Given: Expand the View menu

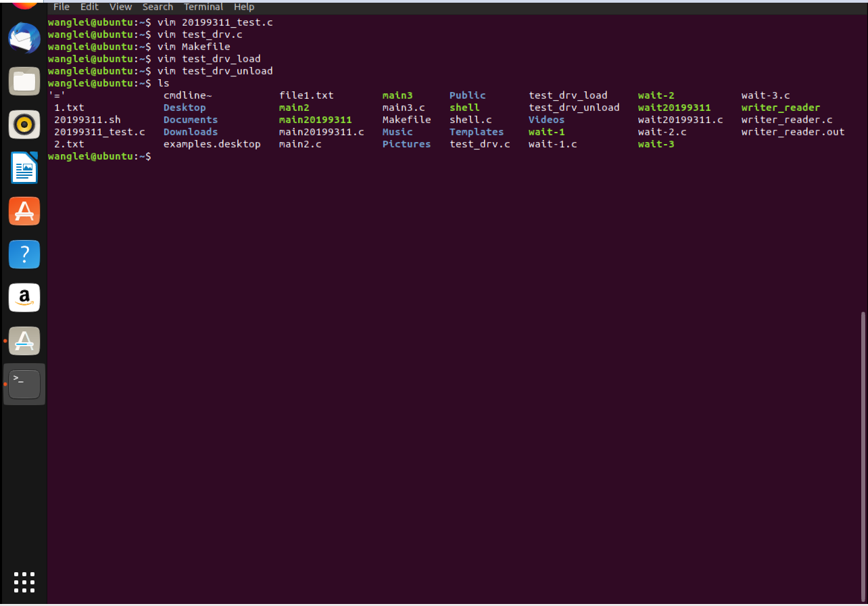Looking at the screenshot, I should [120, 7].
